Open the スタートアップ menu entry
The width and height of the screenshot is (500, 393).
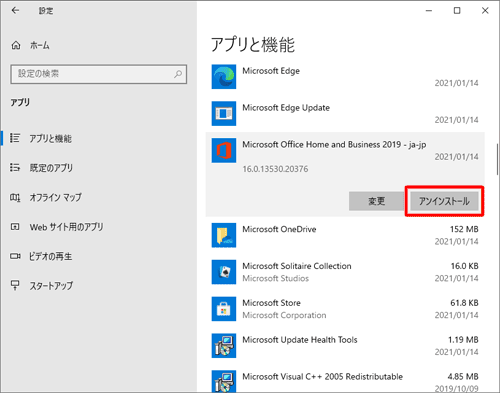tap(51, 286)
